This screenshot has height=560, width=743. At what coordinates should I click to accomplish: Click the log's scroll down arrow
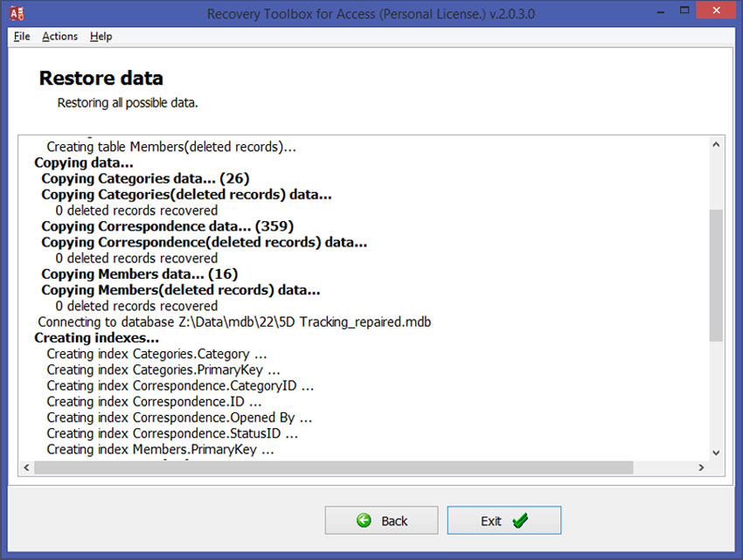coord(716,453)
